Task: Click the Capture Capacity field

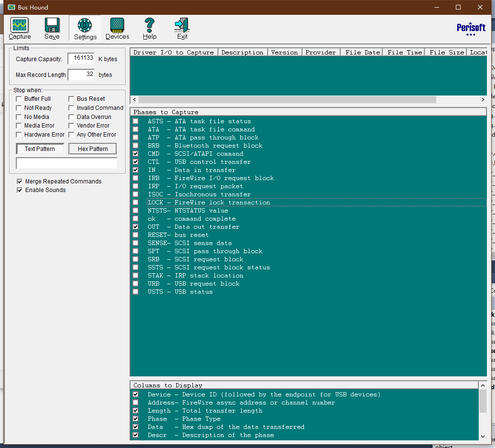Action: point(81,59)
